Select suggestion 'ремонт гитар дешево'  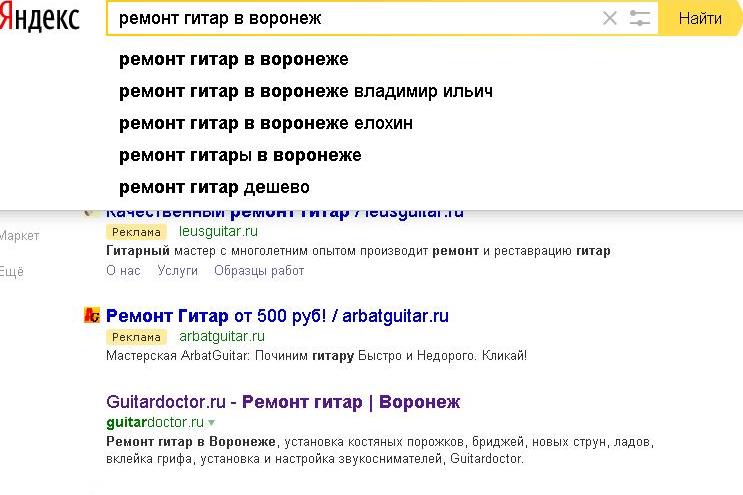tap(214, 187)
